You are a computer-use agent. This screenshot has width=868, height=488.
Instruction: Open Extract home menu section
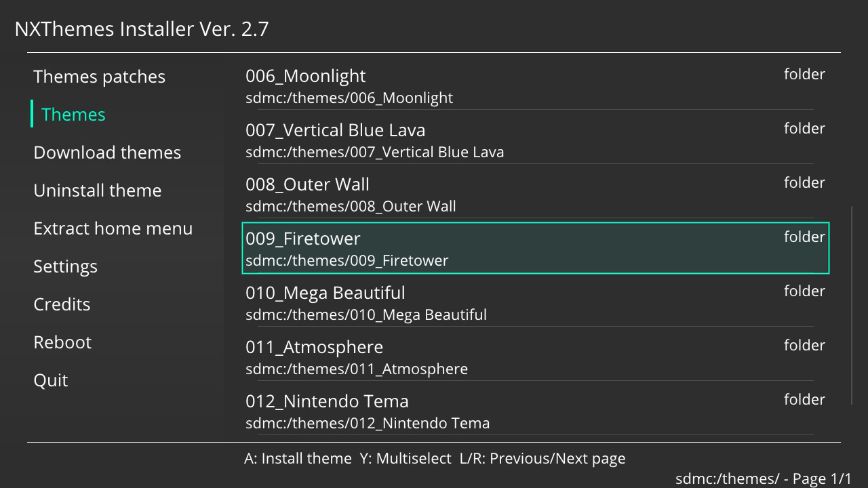pyautogui.click(x=113, y=228)
